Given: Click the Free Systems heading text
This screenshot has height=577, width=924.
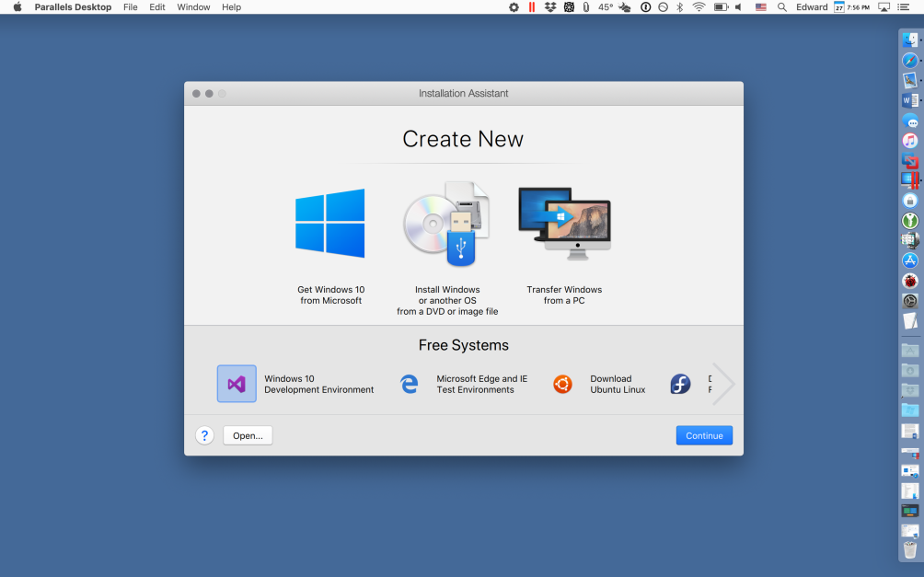Looking at the screenshot, I should pyautogui.click(x=464, y=345).
